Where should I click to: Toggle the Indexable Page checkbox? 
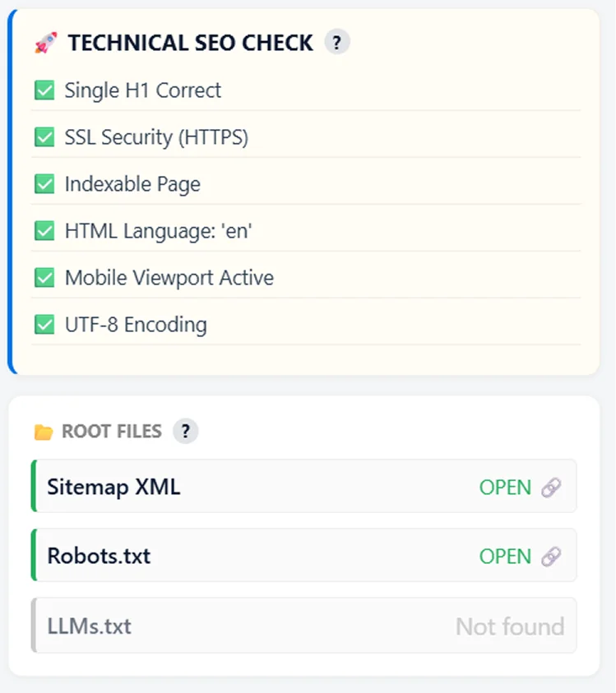click(x=45, y=184)
